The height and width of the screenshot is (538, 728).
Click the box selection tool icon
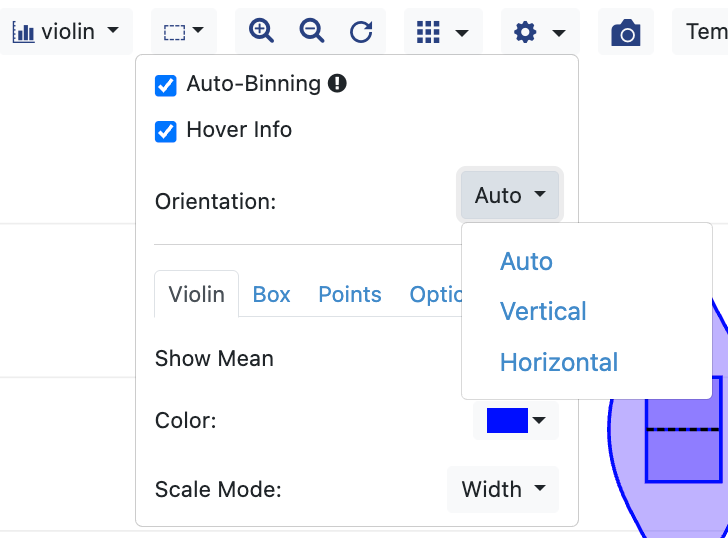point(184,32)
